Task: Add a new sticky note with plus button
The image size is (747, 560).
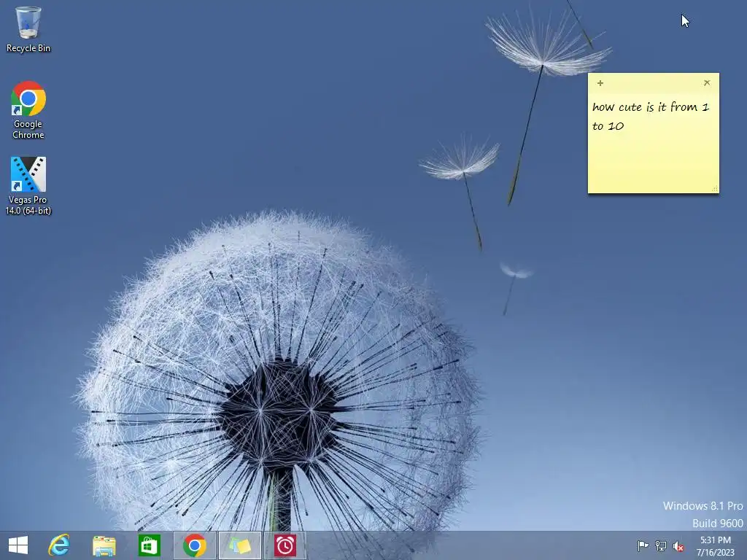Action: [600, 83]
